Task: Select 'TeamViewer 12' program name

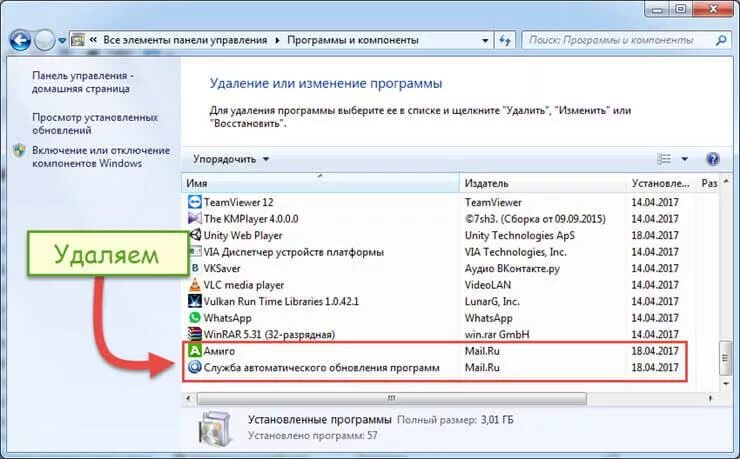Action: click(x=238, y=202)
